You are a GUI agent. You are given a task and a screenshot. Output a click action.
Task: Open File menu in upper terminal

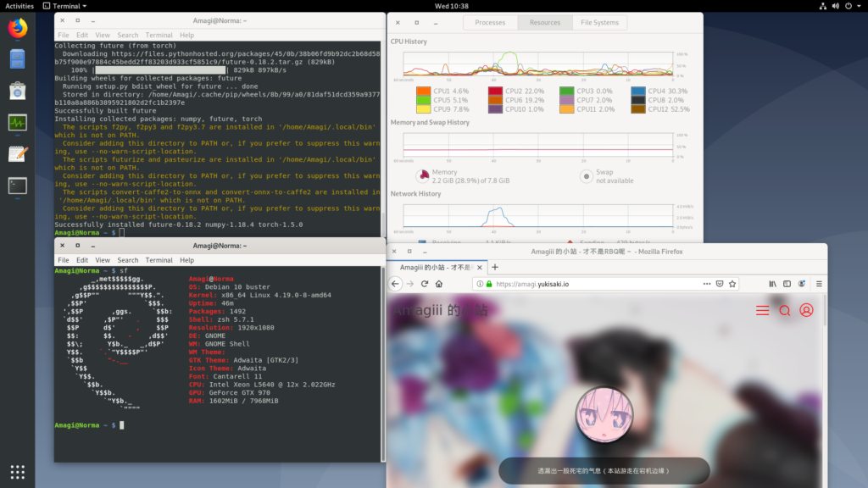tap(64, 35)
